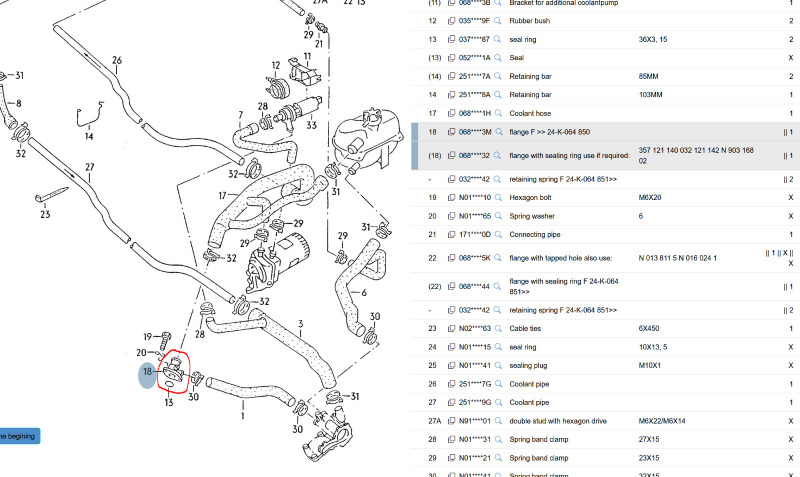Click 'Hexagon bolt' description text

[x=530, y=197]
